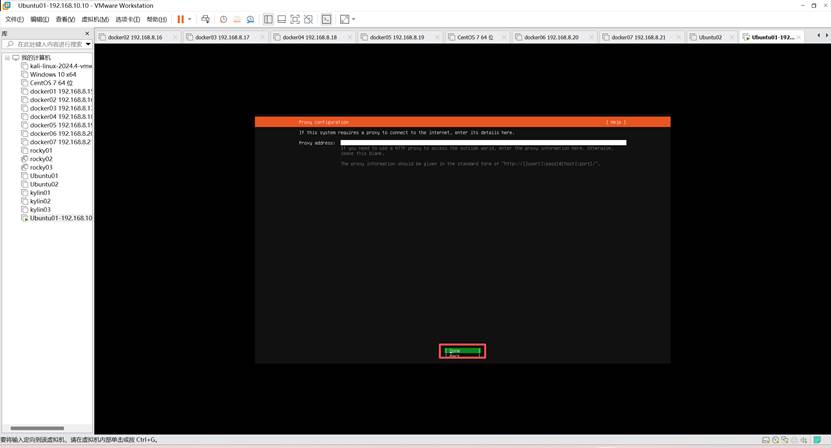
Task: Open the 选项卡(T) menu
Action: (128, 19)
